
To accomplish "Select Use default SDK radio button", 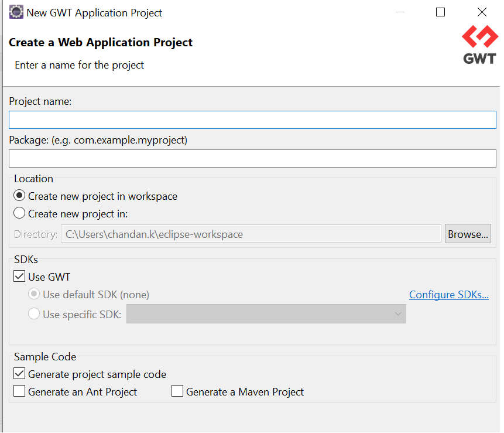I will (x=34, y=294).
